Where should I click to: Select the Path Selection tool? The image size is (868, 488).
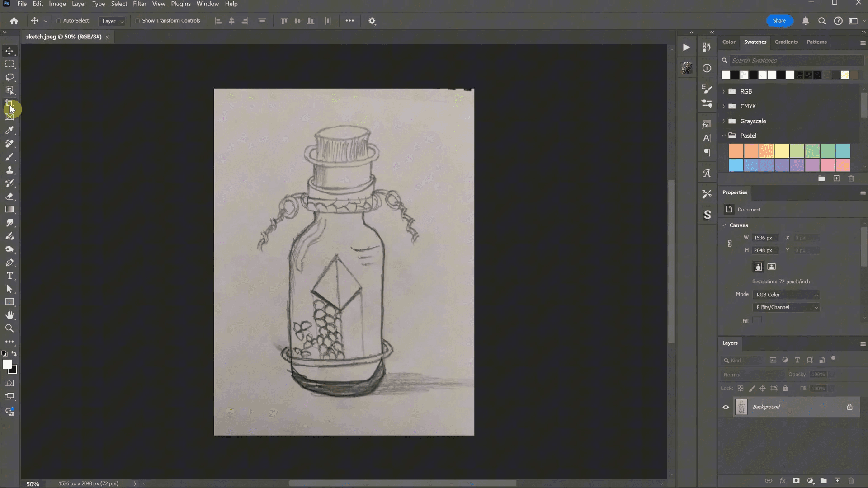(x=9, y=289)
